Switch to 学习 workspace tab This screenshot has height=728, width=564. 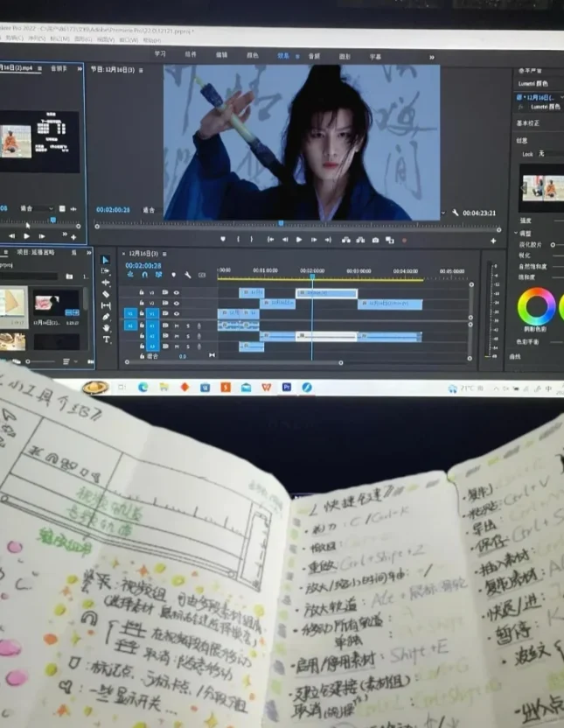click(160, 54)
